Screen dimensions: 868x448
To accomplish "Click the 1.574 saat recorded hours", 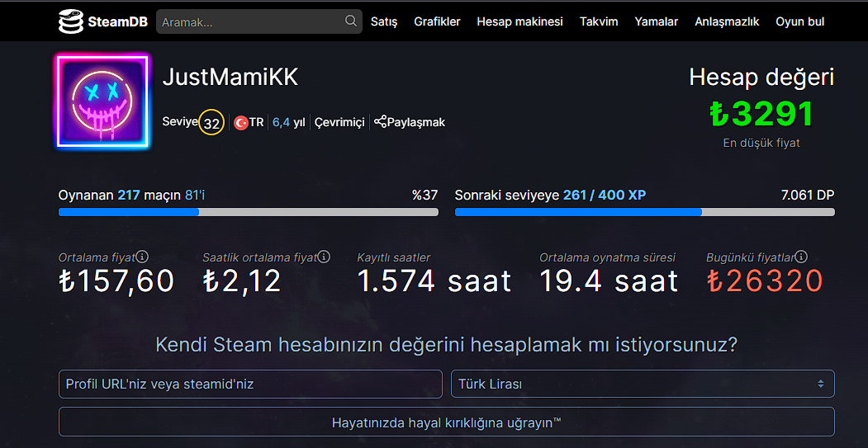I will click(x=434, y=281).
